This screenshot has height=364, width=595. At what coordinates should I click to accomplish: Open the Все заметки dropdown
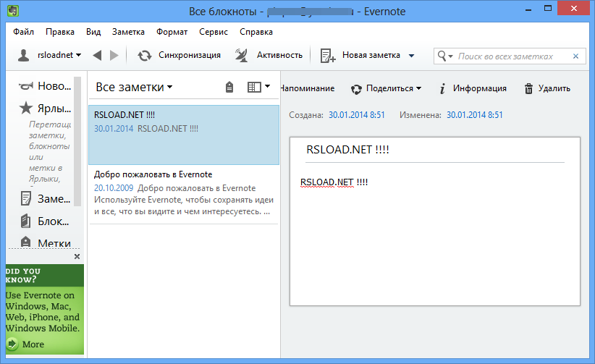[134, 87]
